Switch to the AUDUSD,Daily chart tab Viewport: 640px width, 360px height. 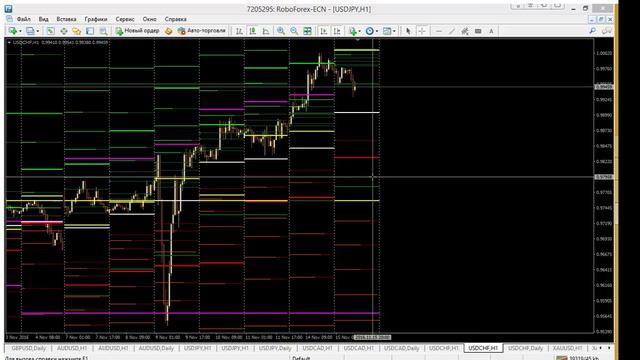point(156,348)
